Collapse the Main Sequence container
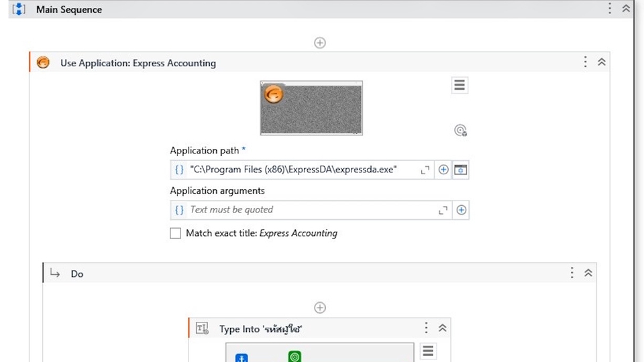This screenshot has width=644, height=362. tap(626, 9)
